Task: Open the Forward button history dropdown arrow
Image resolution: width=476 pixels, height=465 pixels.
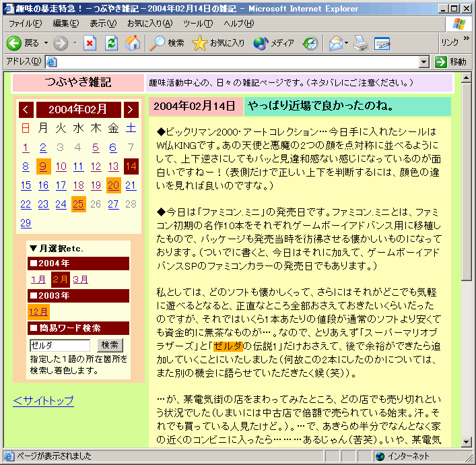Action: 75,43
